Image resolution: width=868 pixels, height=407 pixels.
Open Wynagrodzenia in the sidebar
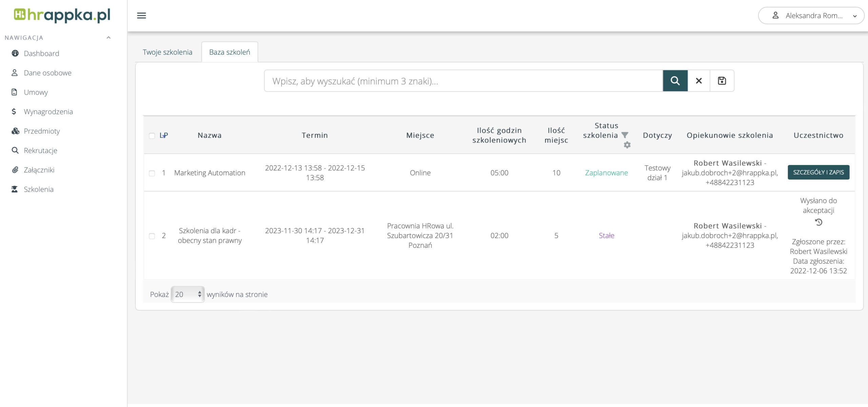point(48,112)
